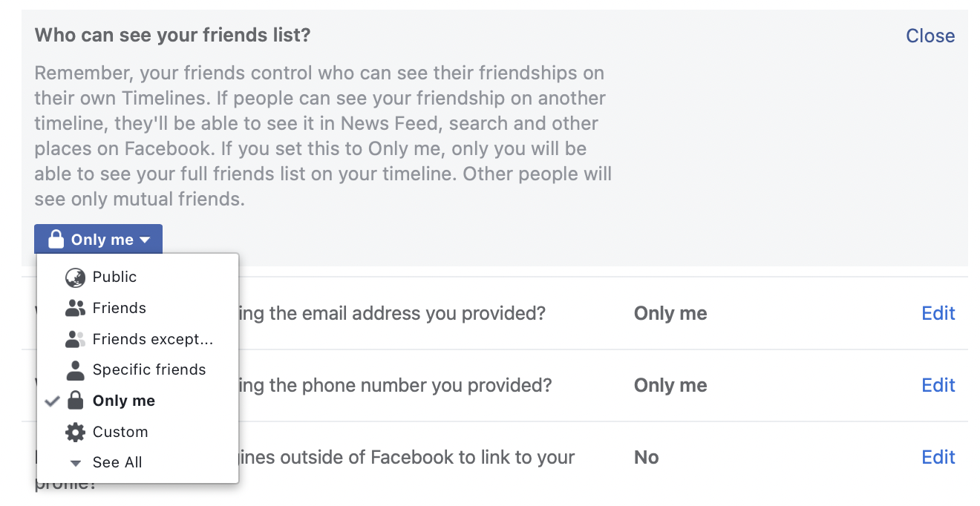Open the Only me audience dropdown button

click(98, 239)
